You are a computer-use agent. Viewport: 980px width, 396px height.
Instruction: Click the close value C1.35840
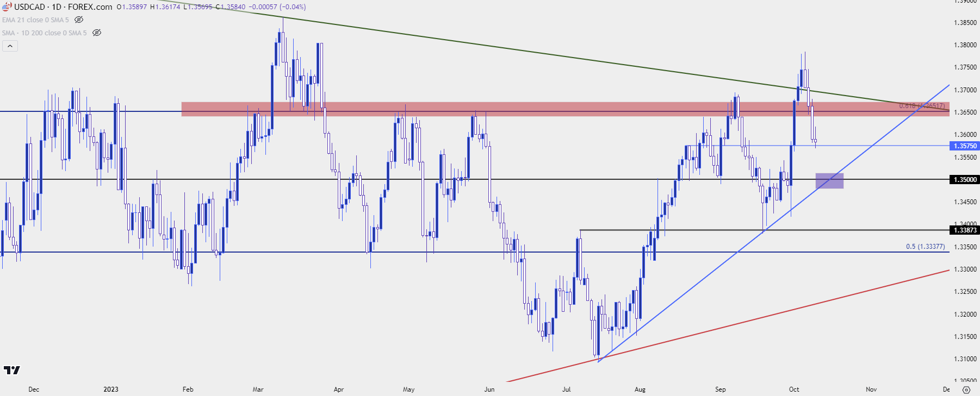tap(231, 7)
